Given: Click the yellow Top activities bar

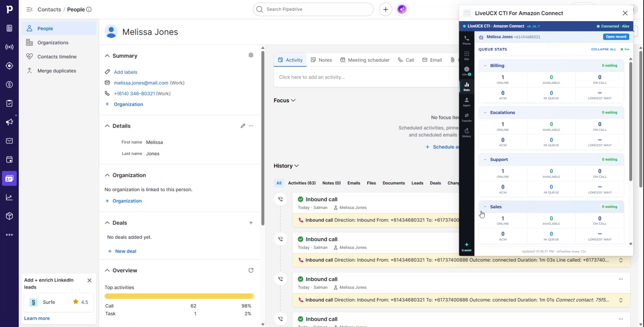Looking at the screenshot, I should 179,296.
